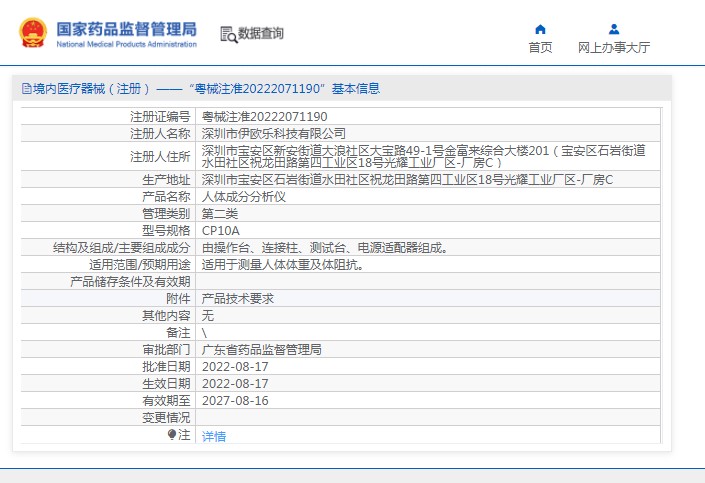This screenshot has width=705, height=483.
Task: Click 适用范围/预期用途 label
Action: [140, 265]
